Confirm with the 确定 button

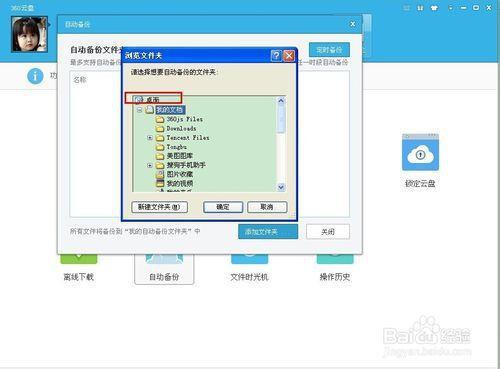[x=223, y=207]
